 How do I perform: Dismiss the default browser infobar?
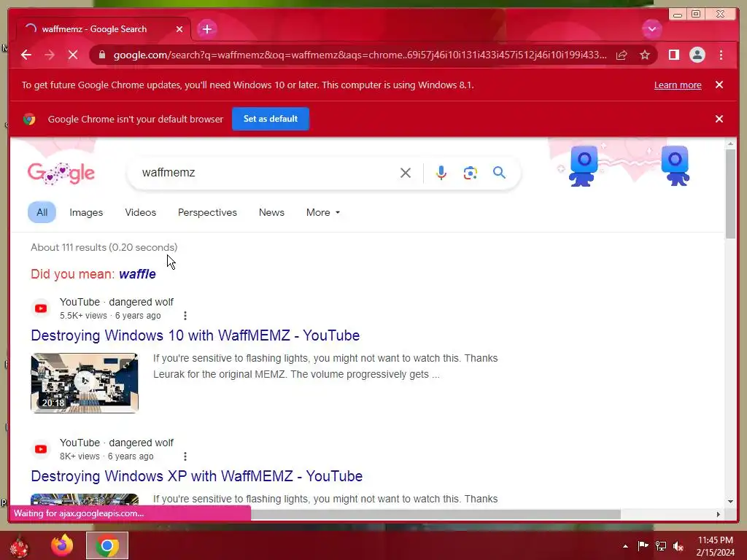719,119
